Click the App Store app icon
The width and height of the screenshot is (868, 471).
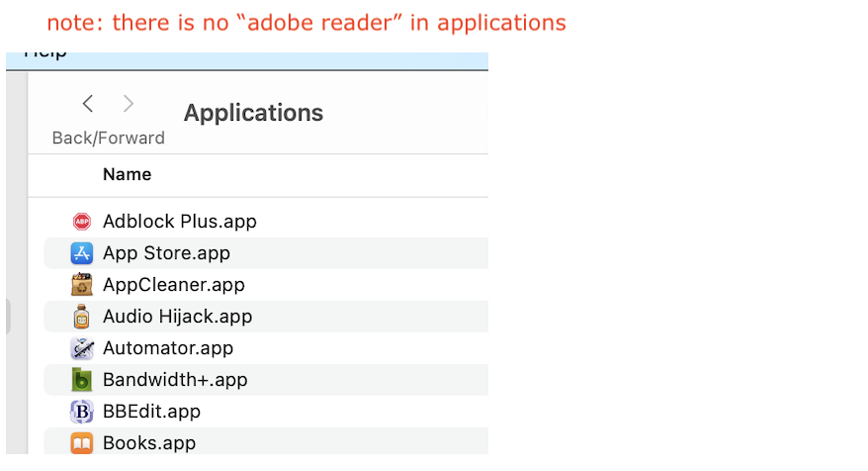(x=82, y=253)
